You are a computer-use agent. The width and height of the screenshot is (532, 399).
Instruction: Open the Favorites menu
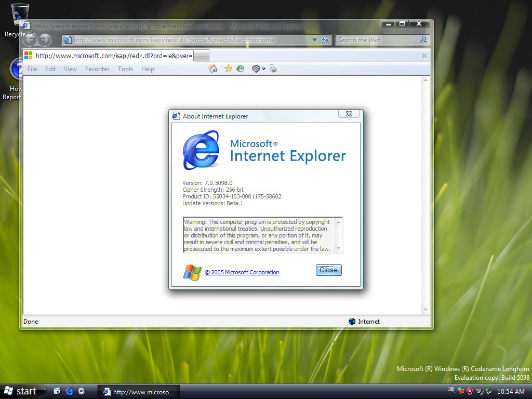click(97, 69)
